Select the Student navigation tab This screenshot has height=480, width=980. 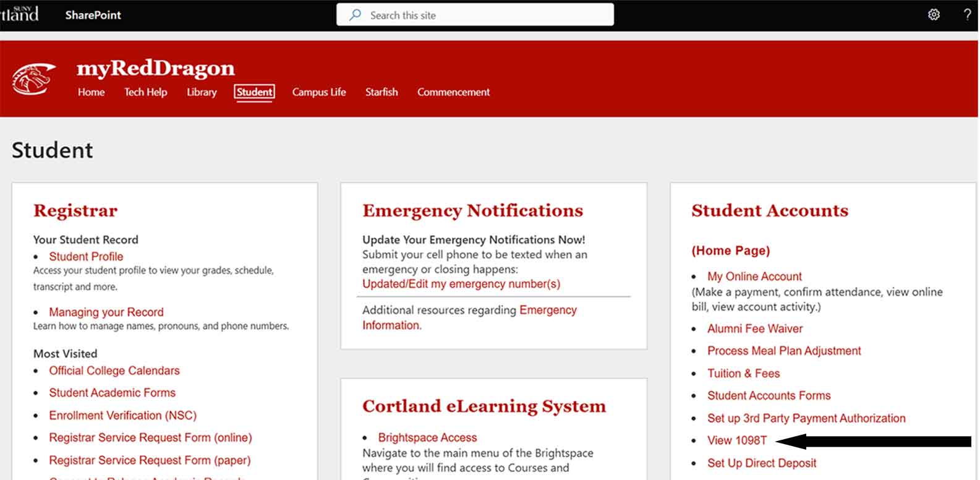(254, 92)
